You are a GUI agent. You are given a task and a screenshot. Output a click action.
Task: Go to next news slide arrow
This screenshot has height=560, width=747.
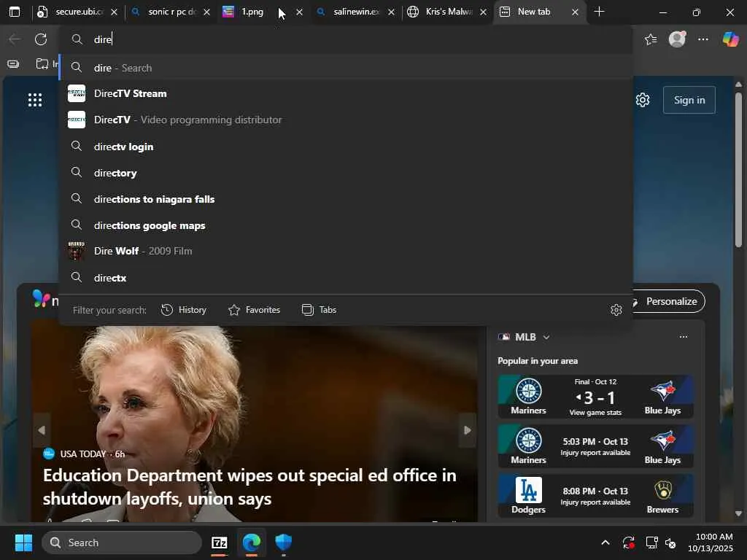pyautogui.click(x=468, y=430)
